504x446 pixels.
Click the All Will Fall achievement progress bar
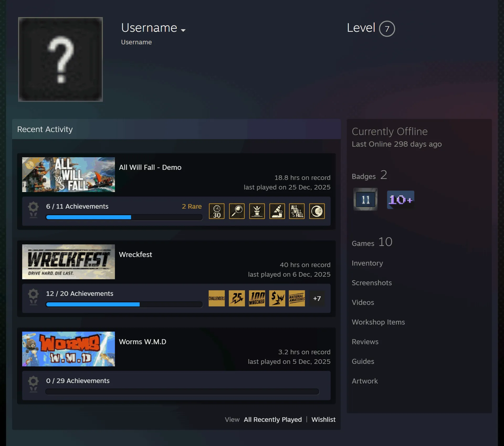tap(124, 217)
